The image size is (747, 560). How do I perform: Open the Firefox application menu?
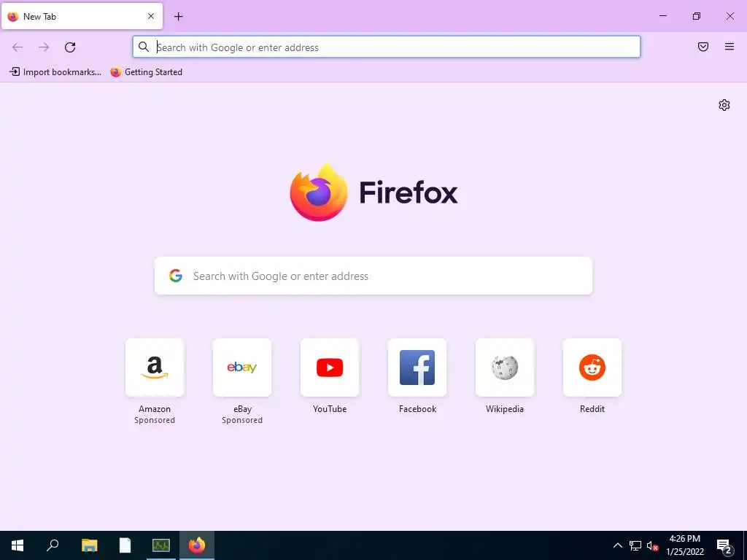click(729, 47)
